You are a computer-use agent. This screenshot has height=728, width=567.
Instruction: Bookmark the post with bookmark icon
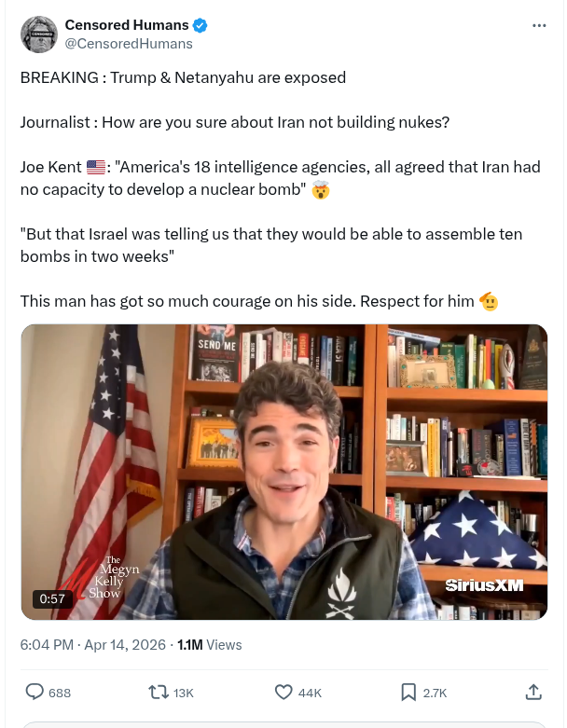tap(408, 693)
